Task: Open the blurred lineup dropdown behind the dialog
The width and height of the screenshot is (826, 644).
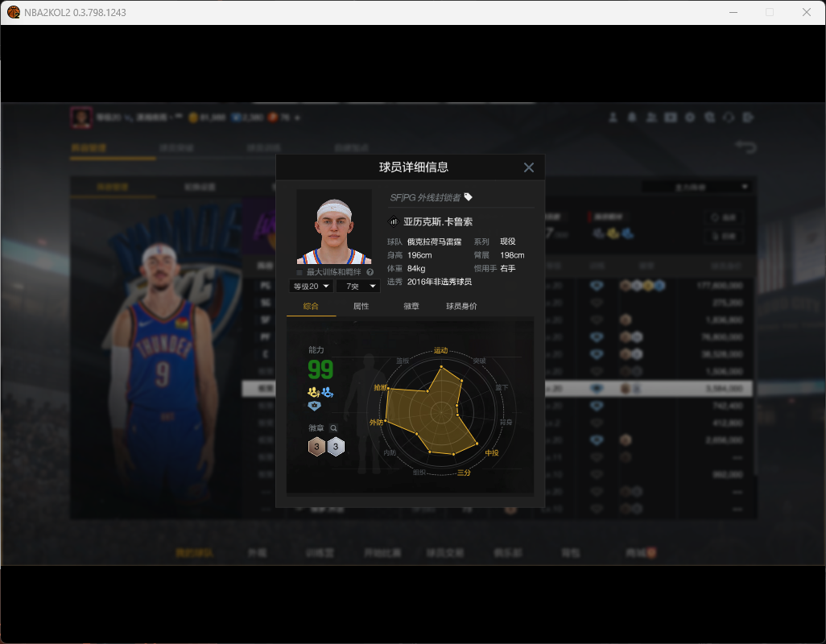Action: pos(696,187)
